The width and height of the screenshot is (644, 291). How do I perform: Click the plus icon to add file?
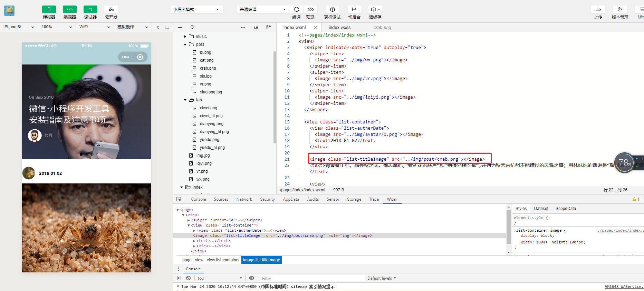(x=180, y=27)
